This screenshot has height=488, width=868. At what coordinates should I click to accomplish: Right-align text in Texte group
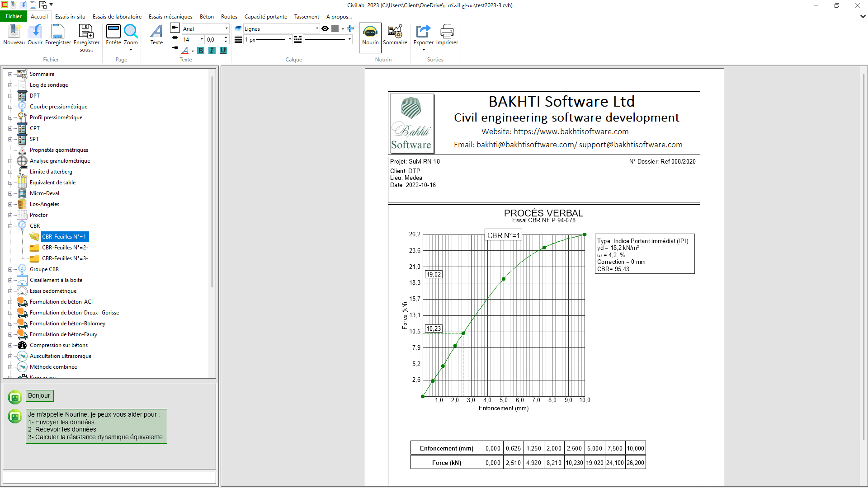175,47
